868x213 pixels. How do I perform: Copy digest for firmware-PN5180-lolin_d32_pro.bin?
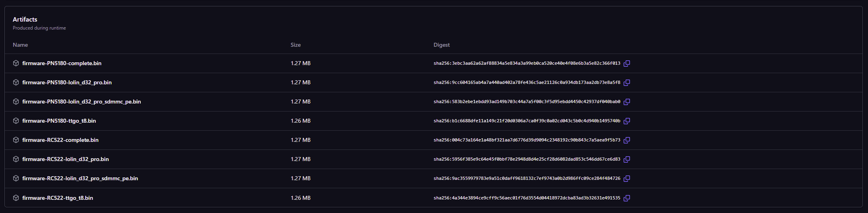tap(627, 83)
